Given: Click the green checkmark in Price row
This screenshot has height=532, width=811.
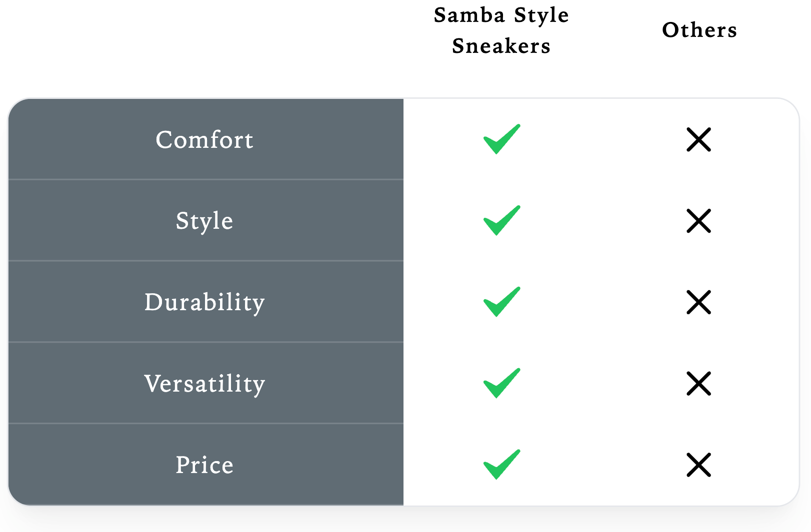Looking at the screenshot, I should tap(501, 465).
